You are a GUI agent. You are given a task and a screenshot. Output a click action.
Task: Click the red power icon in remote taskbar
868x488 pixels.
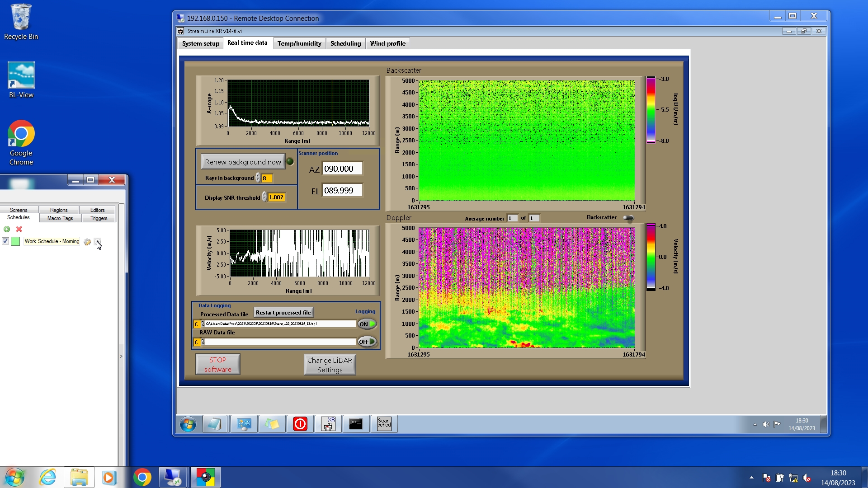click(300, 424)
